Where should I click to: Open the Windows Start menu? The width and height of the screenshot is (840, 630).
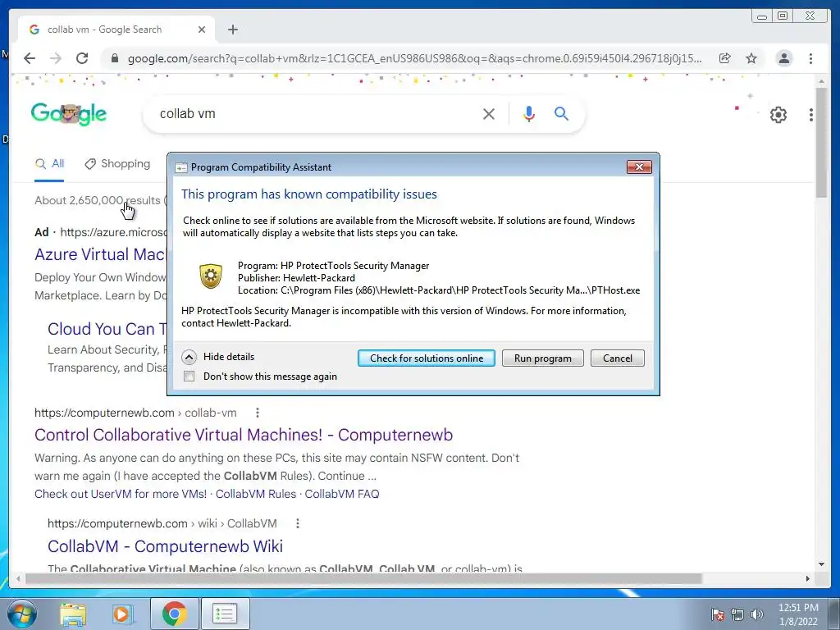22,614
